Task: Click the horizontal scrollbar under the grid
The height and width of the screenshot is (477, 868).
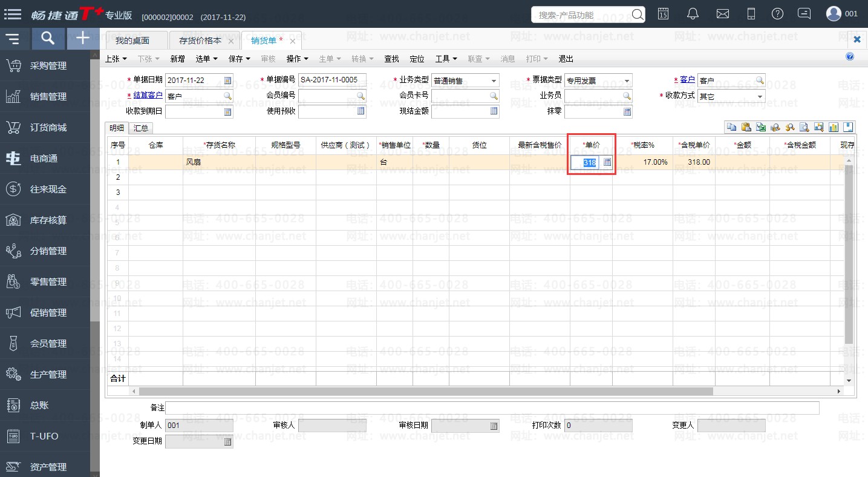Action: [x=423, y=392]
